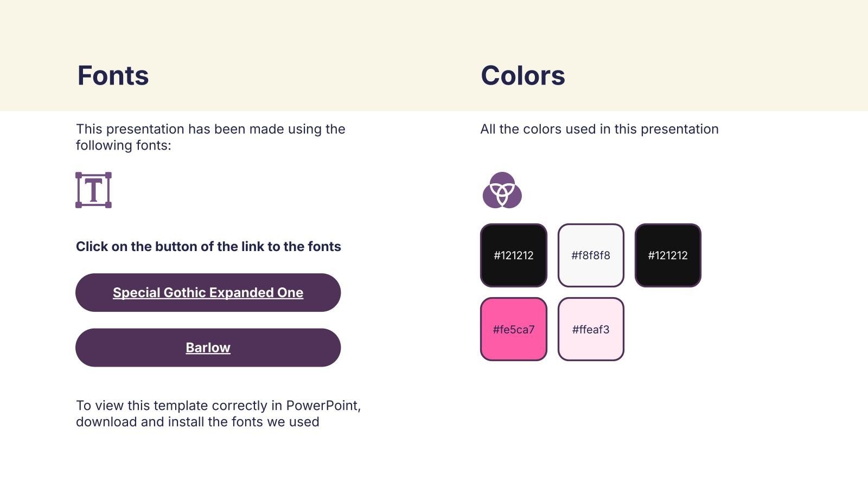Click the text frame 'T' icon

[93, 190]
